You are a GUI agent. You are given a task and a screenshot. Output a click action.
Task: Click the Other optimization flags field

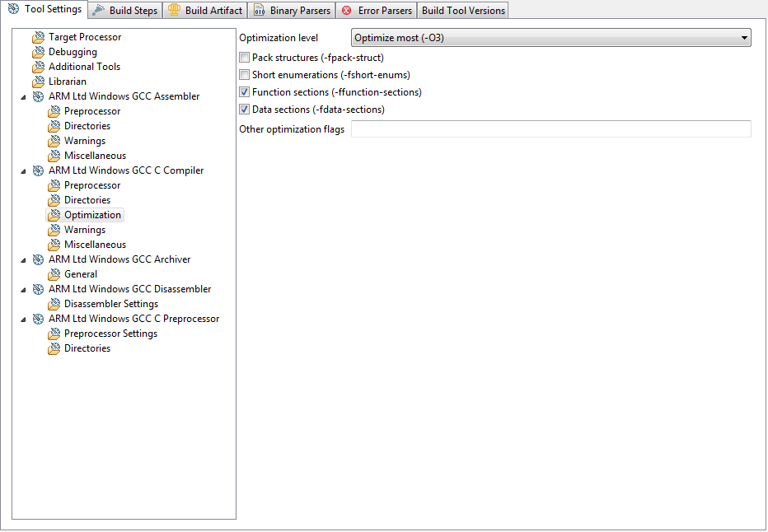(551, 129)
